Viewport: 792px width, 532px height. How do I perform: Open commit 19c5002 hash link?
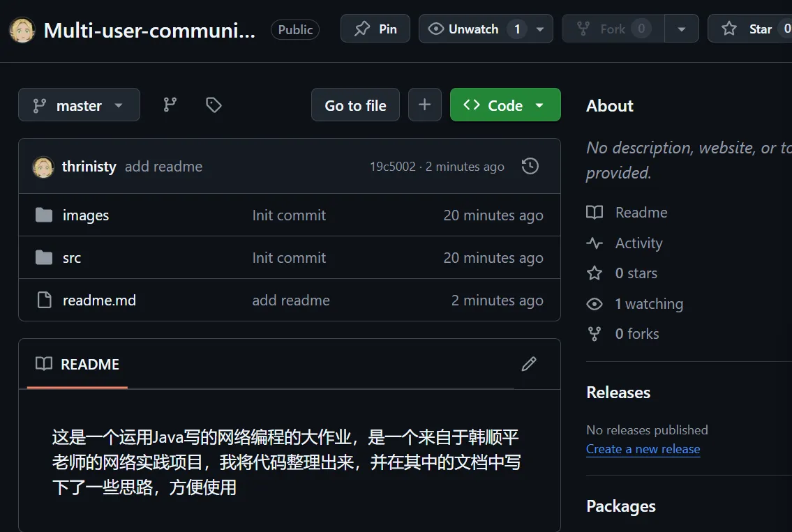pos(392,167)
